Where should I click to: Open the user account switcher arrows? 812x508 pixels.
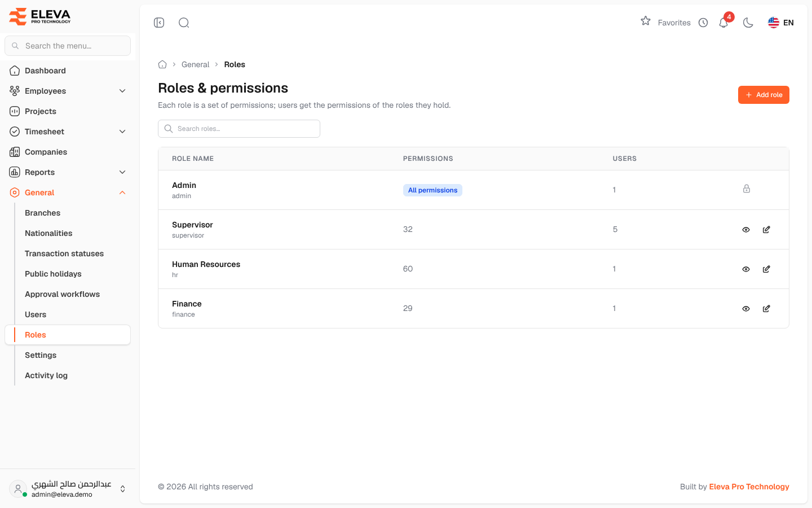click(x=122, y=489)
